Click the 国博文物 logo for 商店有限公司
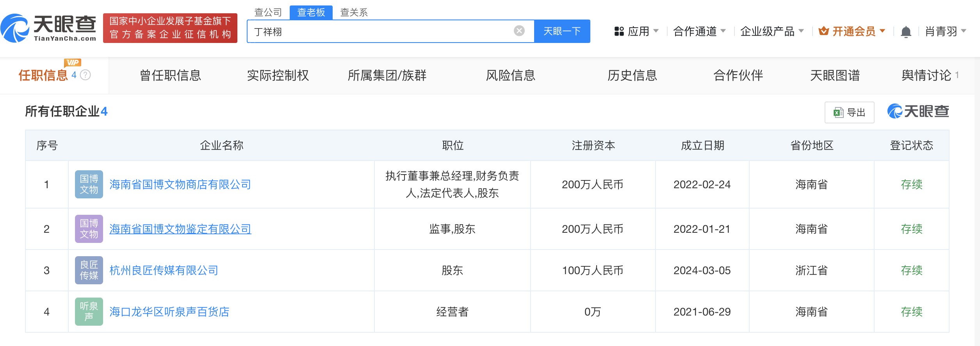980x346 pixels. tap(89, 184)
